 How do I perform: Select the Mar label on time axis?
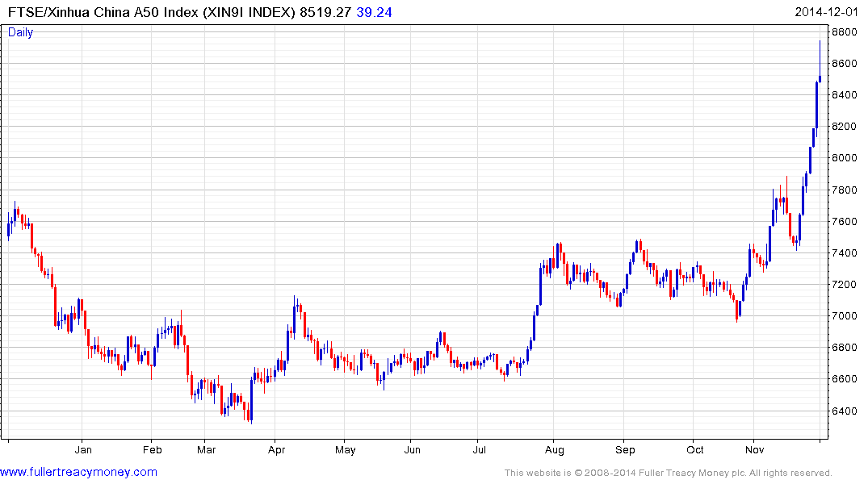coord(206,449)
